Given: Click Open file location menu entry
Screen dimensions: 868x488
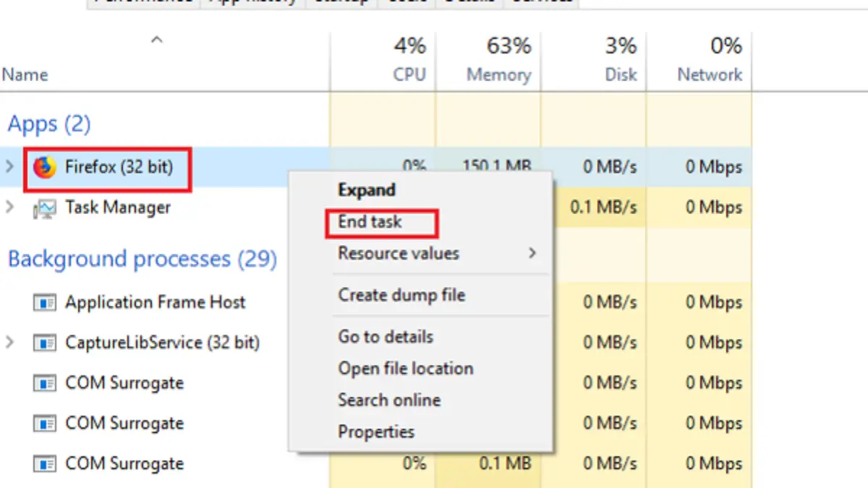Looking at the screenshot, I should 406,368.
